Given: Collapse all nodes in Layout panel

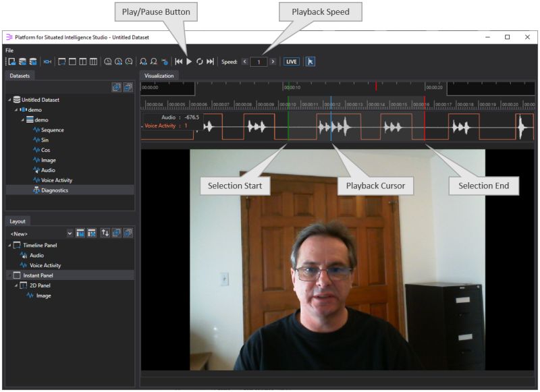Looking at the screenshot, I should [128, 233].
